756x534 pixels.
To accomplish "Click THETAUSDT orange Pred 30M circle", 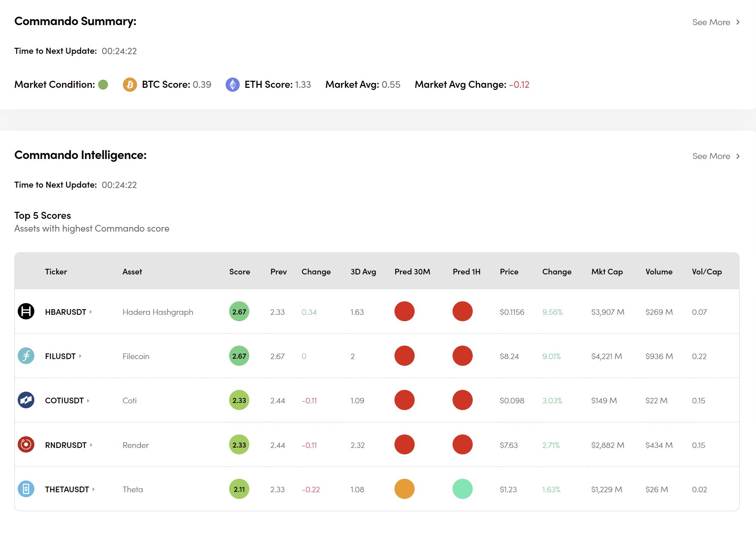I will tap(404, 489).
